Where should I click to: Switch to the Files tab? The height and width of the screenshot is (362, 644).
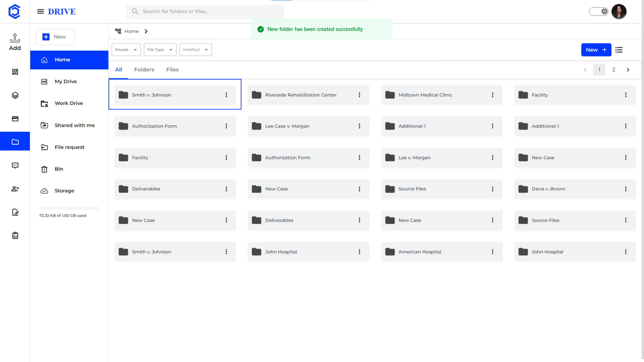172,70
